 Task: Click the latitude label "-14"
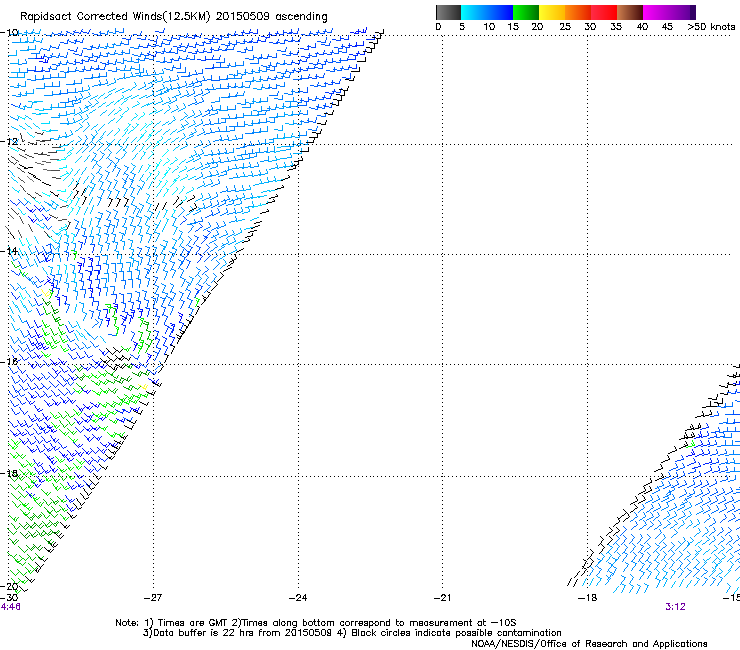point(9,251)
